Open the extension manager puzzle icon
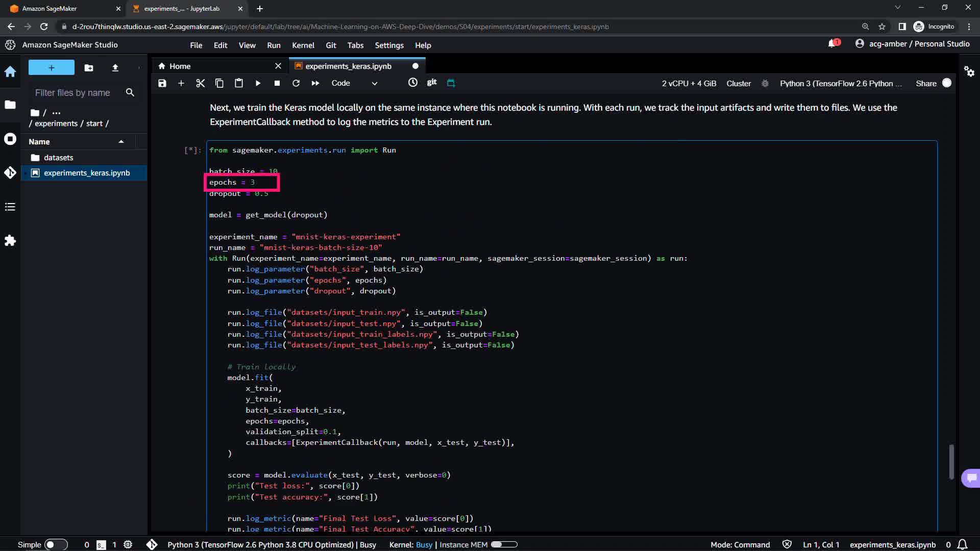980x551 pixels. (x=10, y=240)
